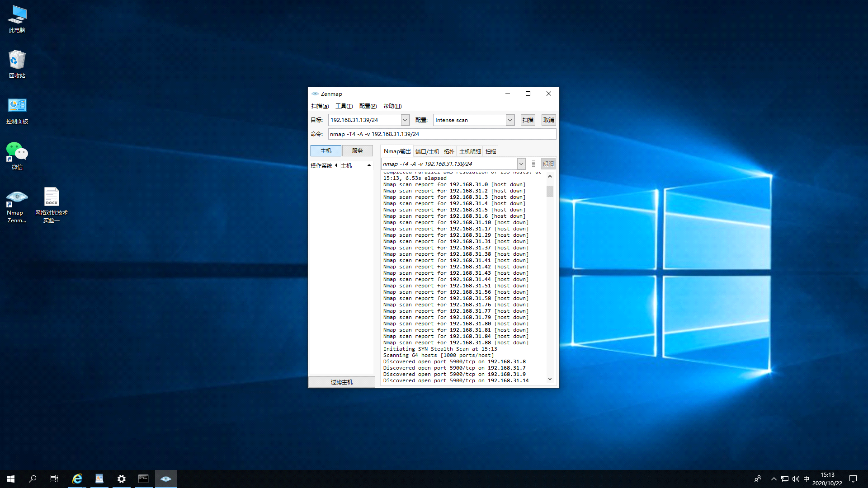Open Settings gear in the taskbar

click(121, 479)
